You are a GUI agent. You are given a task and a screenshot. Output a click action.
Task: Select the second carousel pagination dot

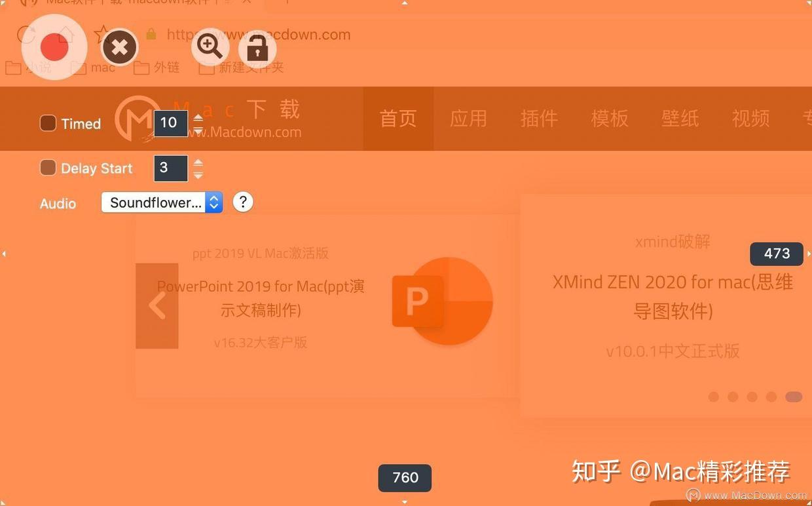coord(733,397)
